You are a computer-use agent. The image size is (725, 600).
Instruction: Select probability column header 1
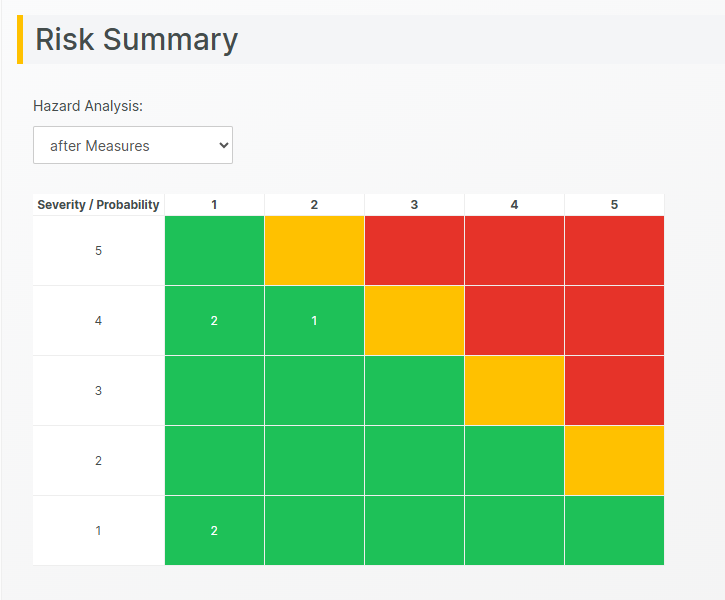[214, 205]
